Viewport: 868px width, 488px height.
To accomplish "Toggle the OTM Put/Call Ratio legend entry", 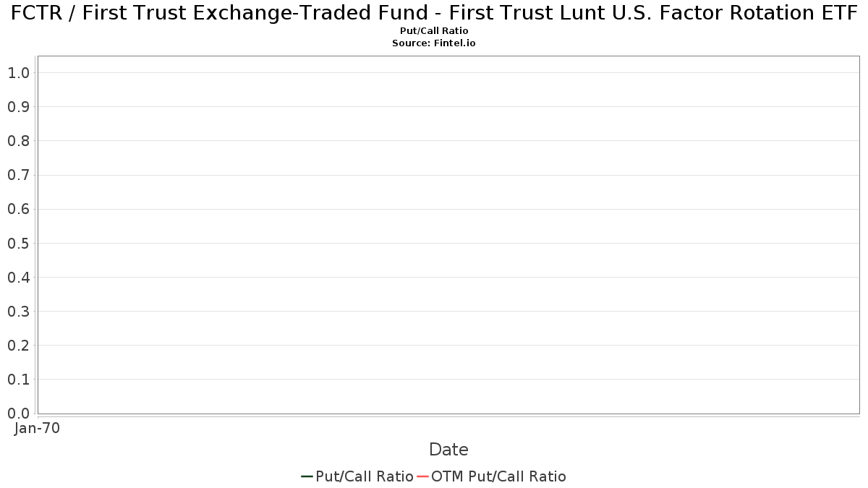I will click(x=498, y=476).
